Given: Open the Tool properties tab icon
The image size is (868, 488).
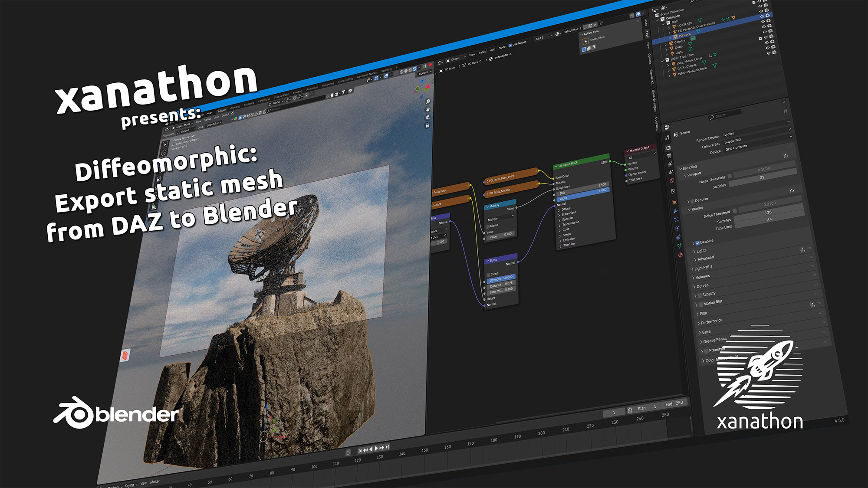Looking at the screenshot, I should click(667, 138).
